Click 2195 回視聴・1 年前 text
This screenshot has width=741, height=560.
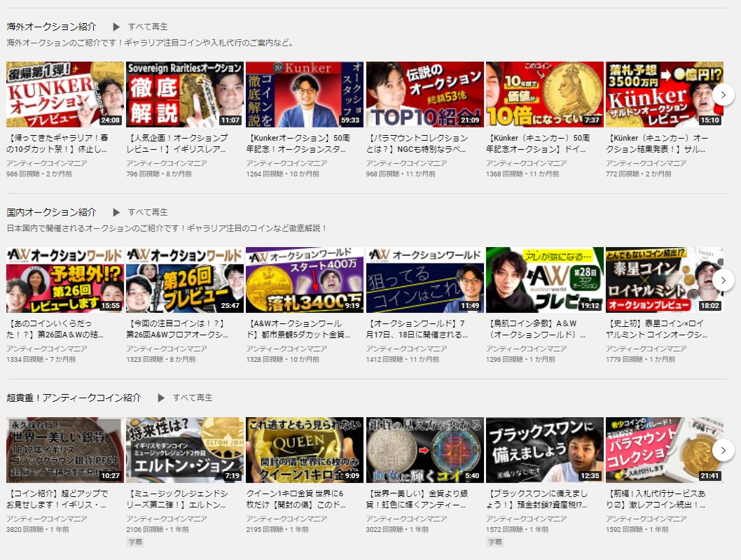tap(277, 530)
